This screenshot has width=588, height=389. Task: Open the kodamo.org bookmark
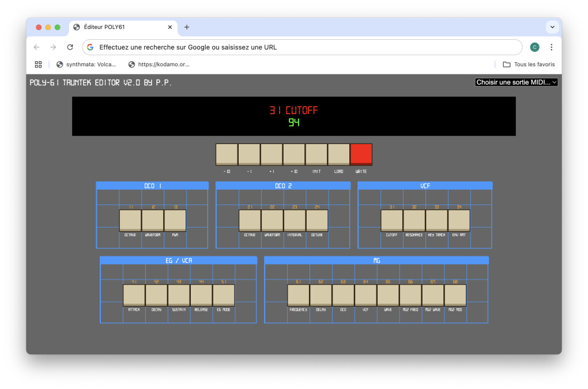click(x=159, y=65)
